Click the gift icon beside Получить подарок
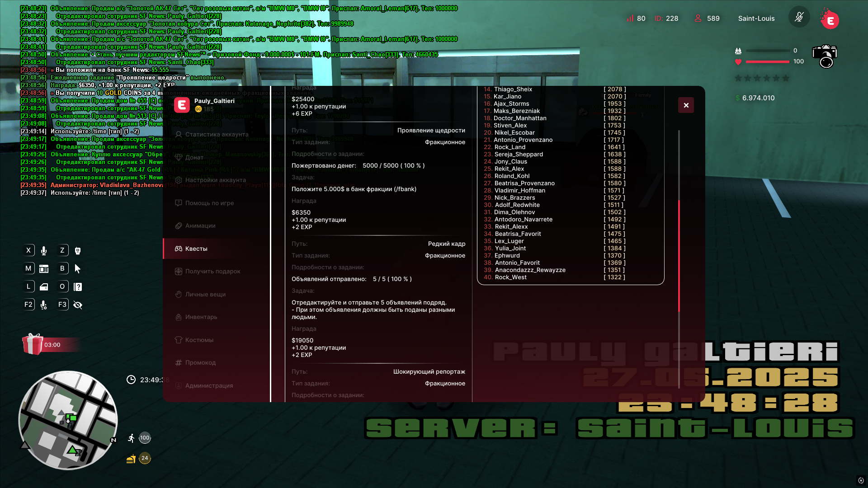Image resolution: width=868 pixels, height=488 pixels. coord(179,271)
